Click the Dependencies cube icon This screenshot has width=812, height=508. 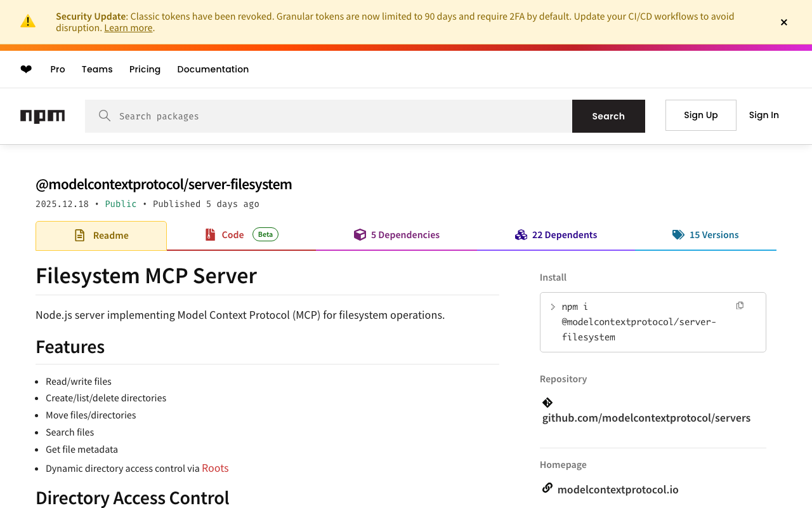pyautogui.click(x=360, y=235)
